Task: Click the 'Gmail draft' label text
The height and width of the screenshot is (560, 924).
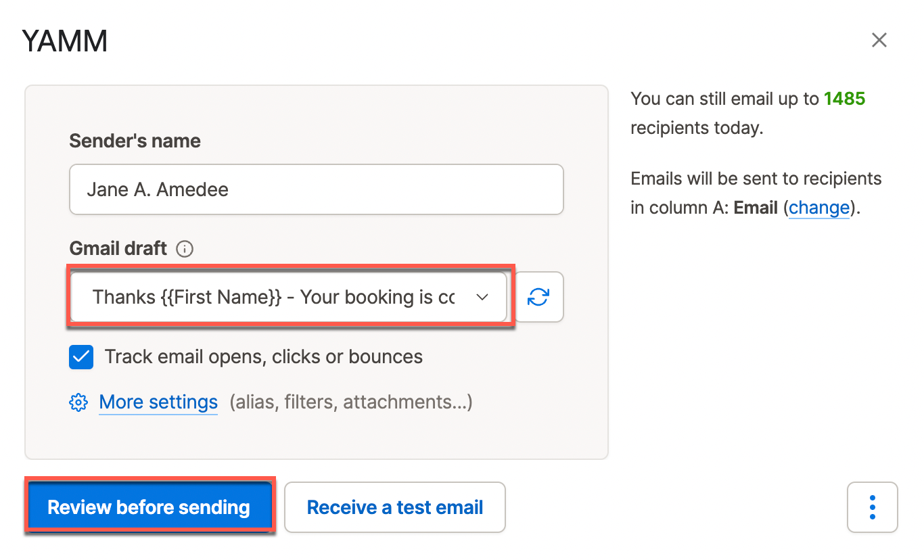Action: tap(118, 249)
